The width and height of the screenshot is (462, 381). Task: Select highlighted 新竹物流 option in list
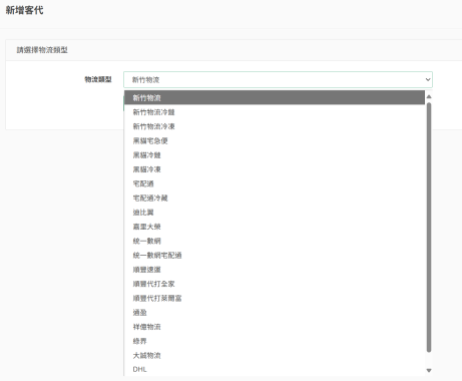(x=275, y=98)
